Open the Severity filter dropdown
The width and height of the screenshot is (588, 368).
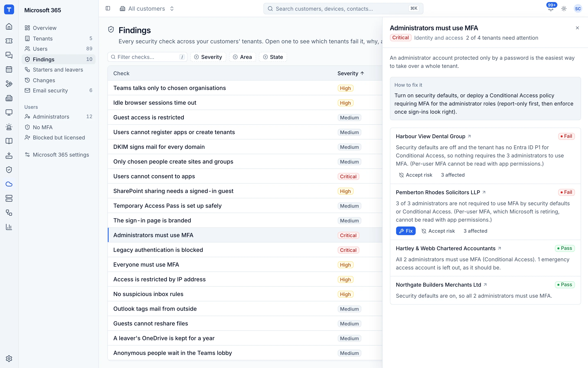208,57
